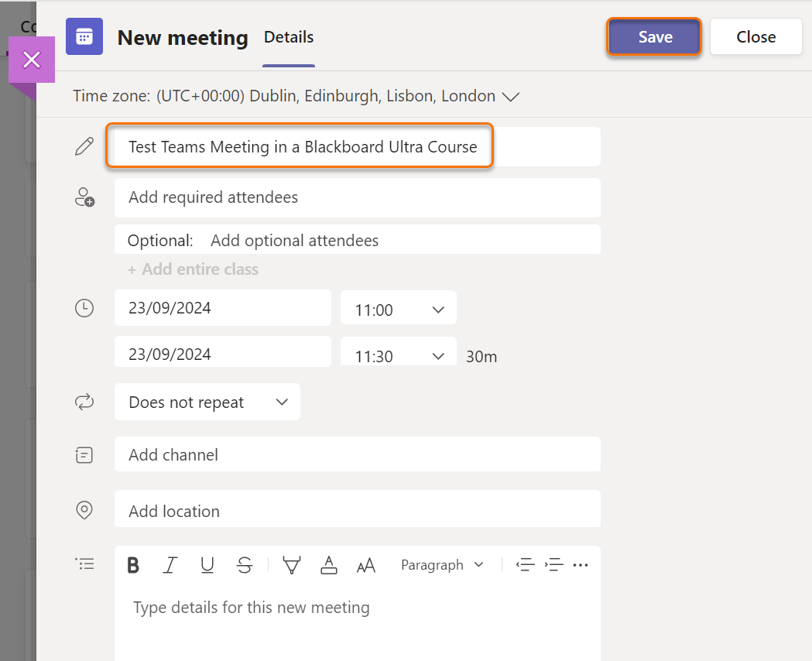812x661 pixels.
Task: Apply Strikethrough formatting icon
Action: click(245, 565)
